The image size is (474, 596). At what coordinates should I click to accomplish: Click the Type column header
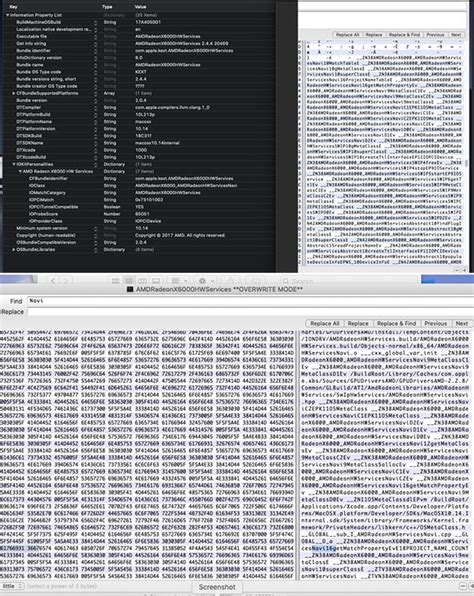pos(107,7)
